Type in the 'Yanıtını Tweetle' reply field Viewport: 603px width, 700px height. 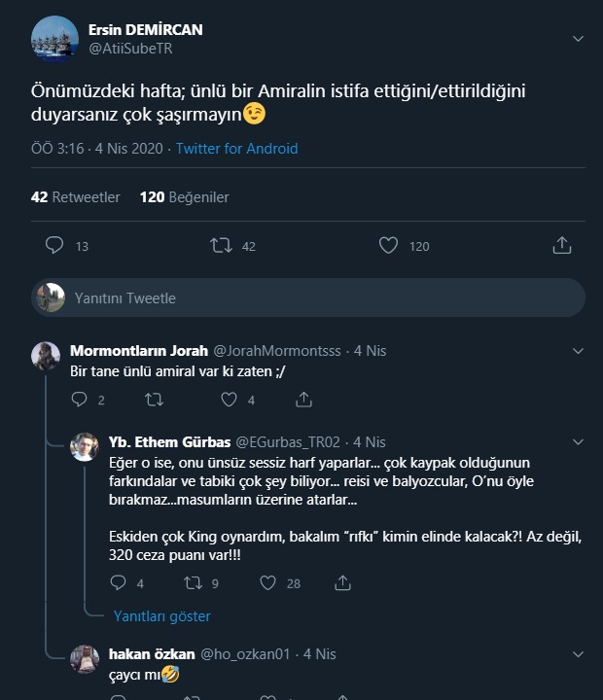292,297
